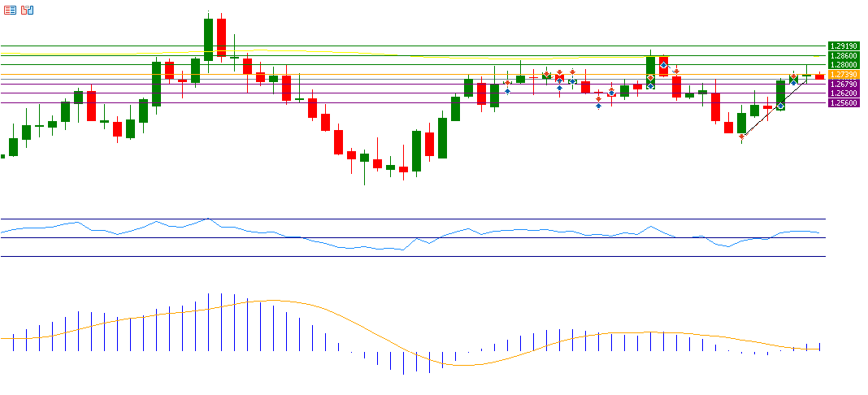Click the lowest blue MACD histogram bar
The width and height of the screenshot is (868, 395).
(x=403, y=362)
